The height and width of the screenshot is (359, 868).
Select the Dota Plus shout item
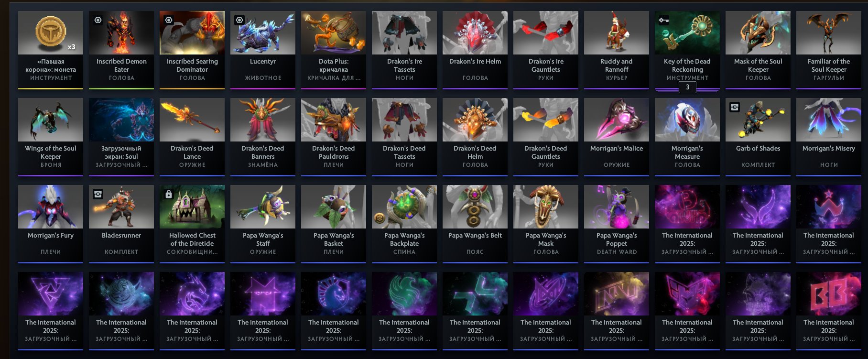334,50
